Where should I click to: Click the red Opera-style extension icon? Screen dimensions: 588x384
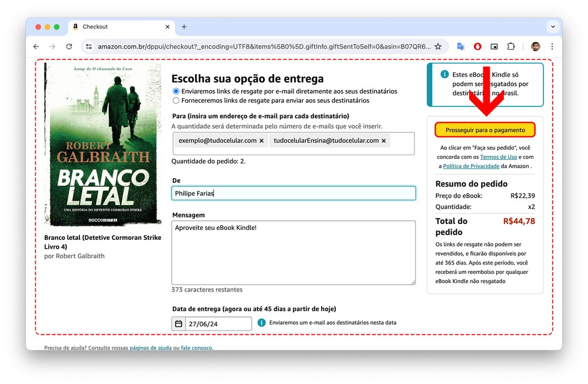point(477,46)
